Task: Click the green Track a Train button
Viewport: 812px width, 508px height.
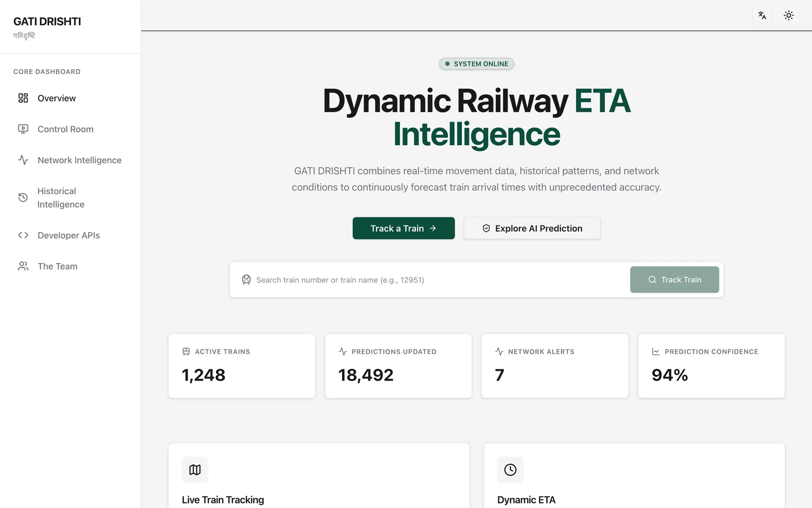Action: tap(403, 229)
